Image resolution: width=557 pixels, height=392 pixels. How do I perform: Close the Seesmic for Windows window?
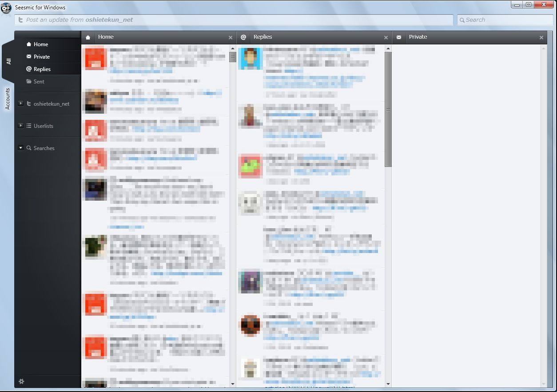click(x=545, y=5)
